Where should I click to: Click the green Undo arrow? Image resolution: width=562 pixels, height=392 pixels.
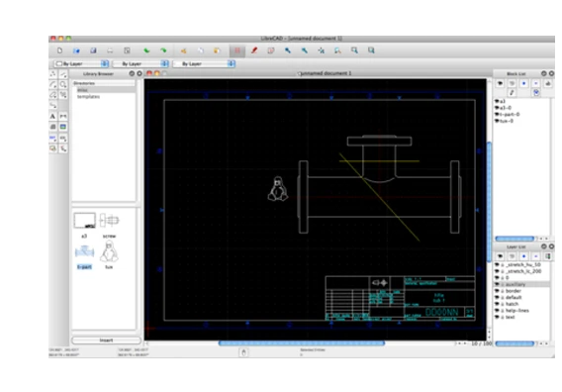pyautogui.click(x=146, y=50)
